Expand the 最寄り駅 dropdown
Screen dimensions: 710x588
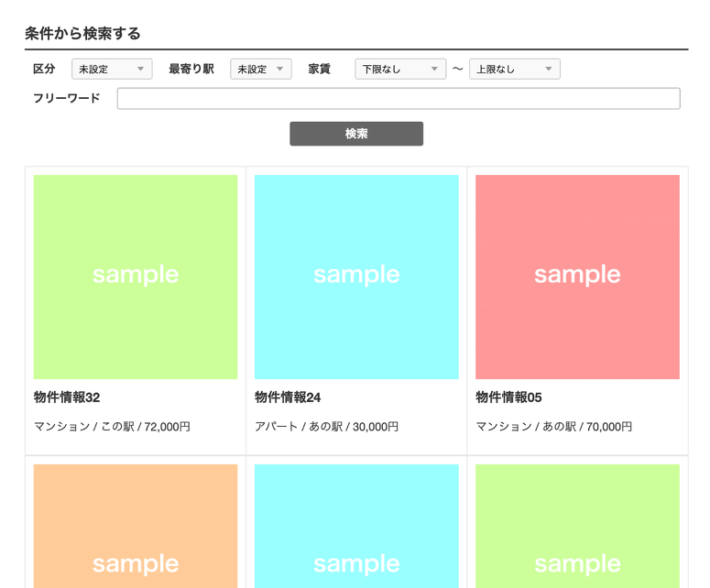point(260,70)
